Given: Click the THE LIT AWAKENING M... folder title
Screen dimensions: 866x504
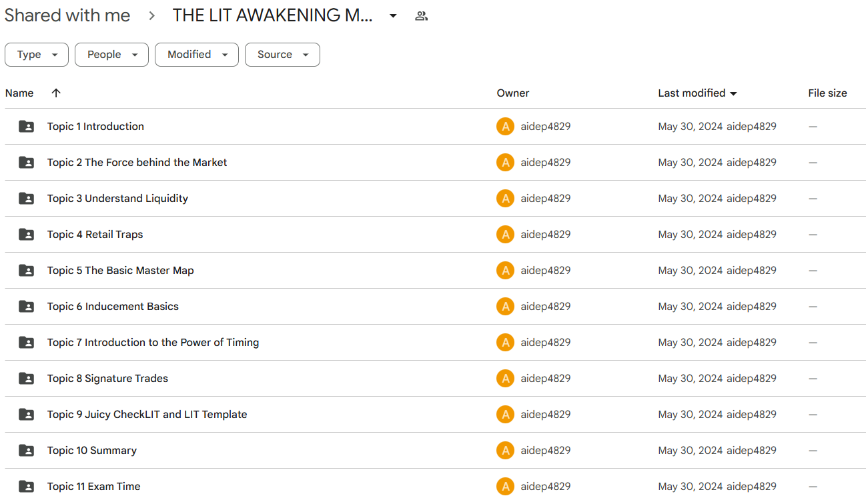Looking at the screenshot, I should tap(272, 15).
